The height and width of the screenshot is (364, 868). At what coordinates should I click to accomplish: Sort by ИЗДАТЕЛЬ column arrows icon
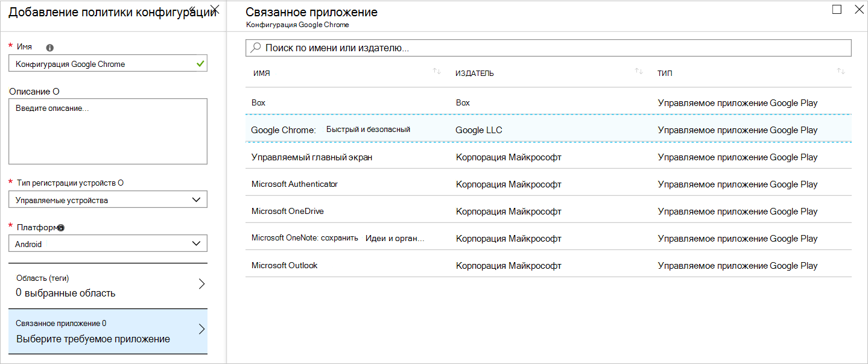[639, 72]
